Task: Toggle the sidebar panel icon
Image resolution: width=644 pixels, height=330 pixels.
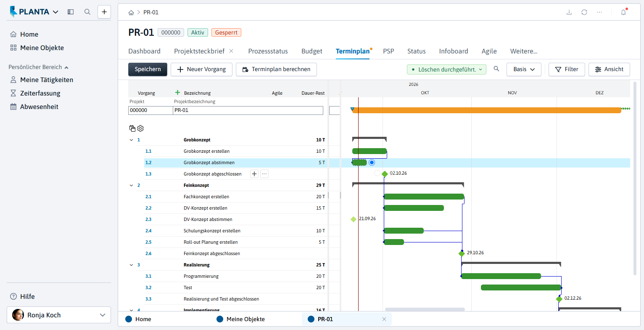Action: 71,12
